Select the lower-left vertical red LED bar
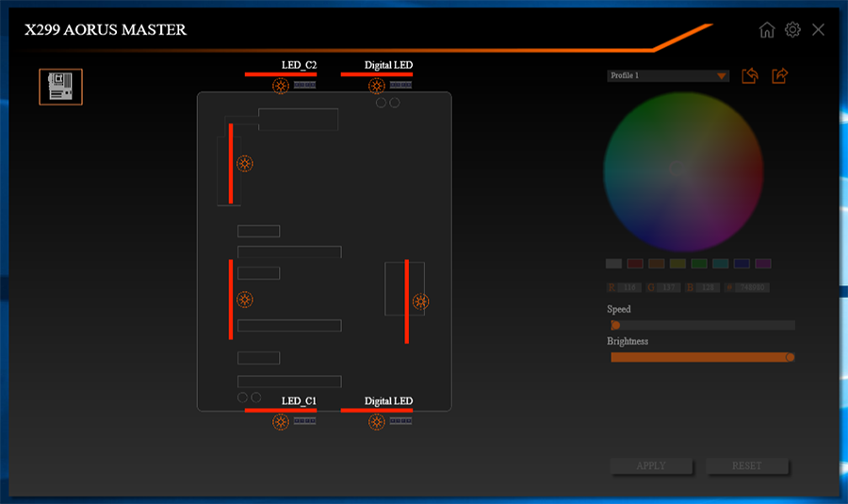 (231, 300)
